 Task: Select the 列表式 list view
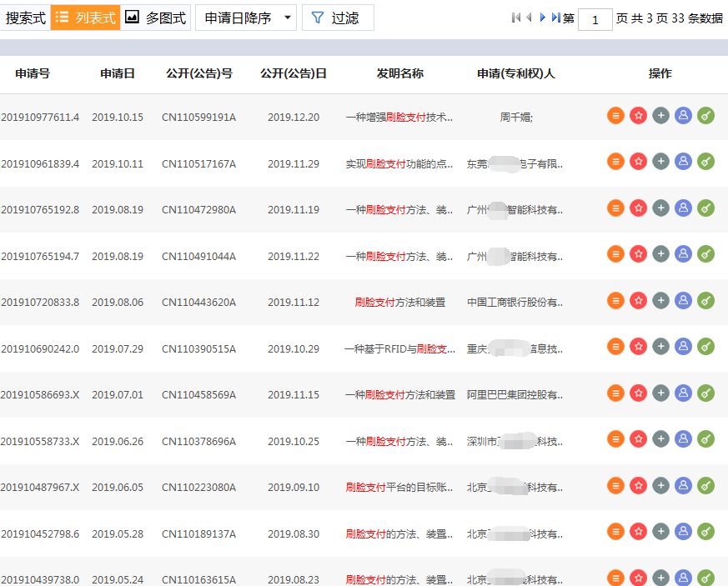pos(86,18)
